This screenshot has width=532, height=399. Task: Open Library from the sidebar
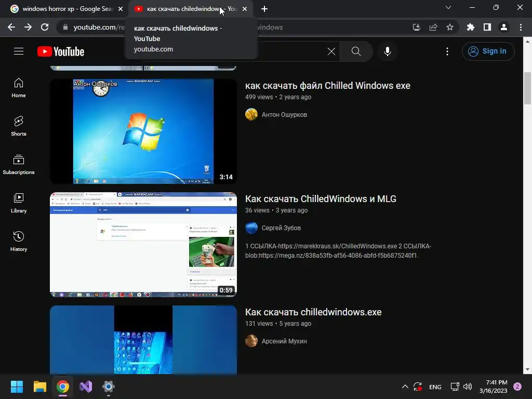pyautogui.click(x=19, y=203)
